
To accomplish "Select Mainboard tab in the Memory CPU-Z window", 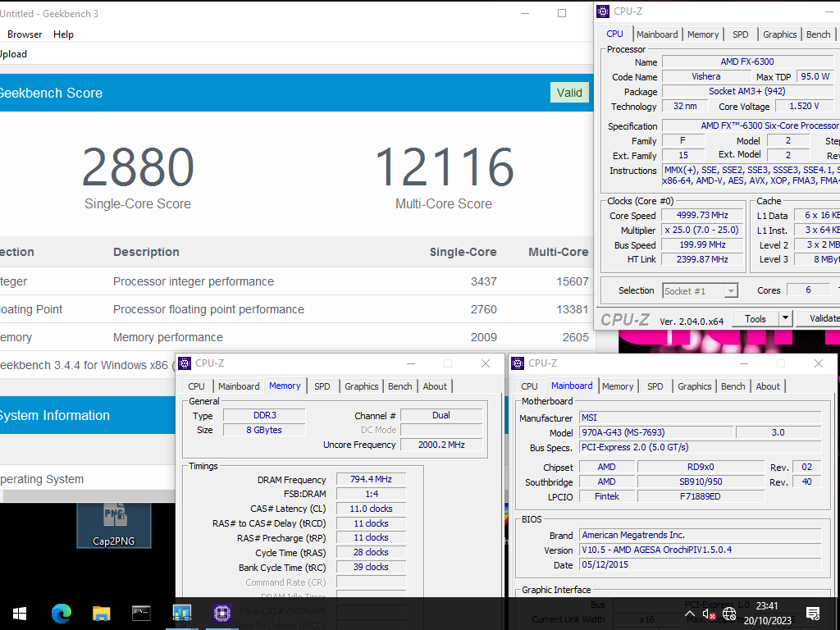I will 239,386.
